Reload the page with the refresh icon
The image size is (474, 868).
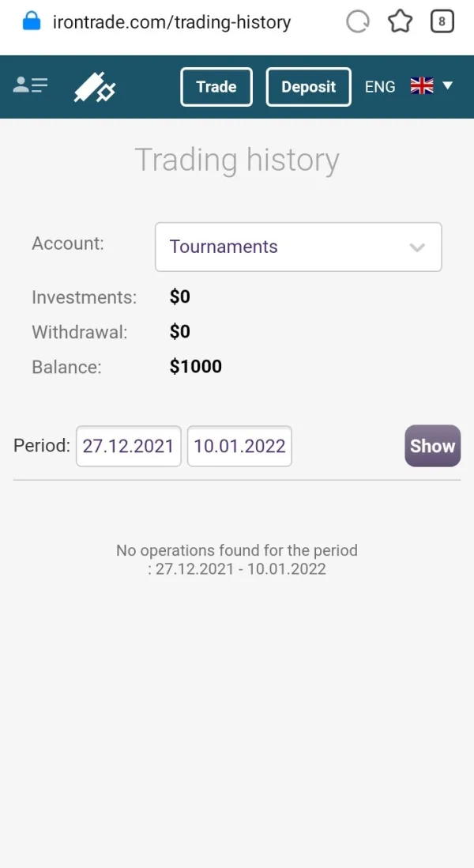point(358,22)
